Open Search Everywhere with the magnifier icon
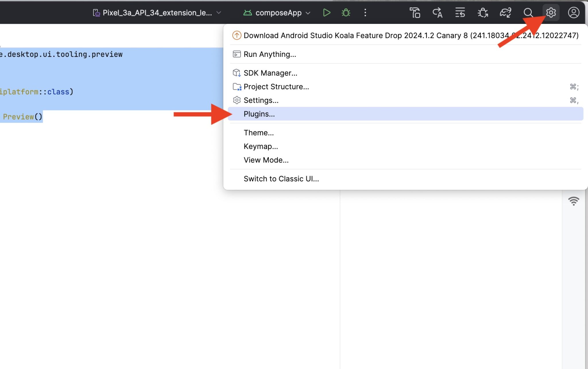 (x=529, y=12)
